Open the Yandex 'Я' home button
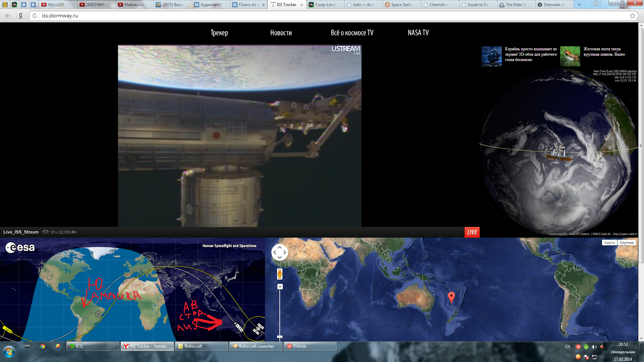The width and height of the screenshot is (644, 362). pos(21,16)
